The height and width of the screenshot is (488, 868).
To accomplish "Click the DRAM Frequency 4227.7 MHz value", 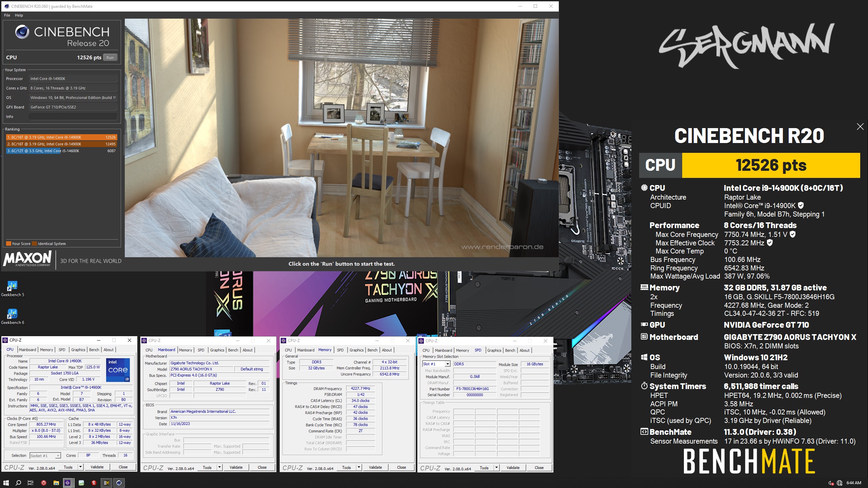I will point(360,389).
